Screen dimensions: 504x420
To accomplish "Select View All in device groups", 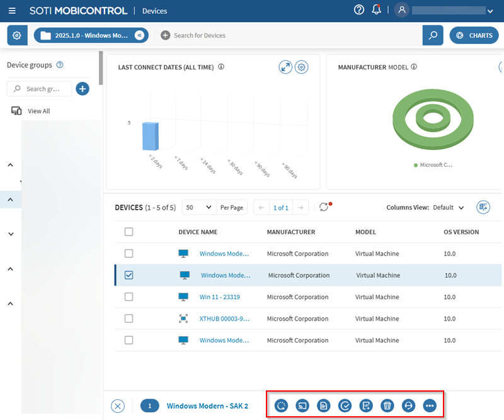I will pyautogui.click(x=38, y=111).
